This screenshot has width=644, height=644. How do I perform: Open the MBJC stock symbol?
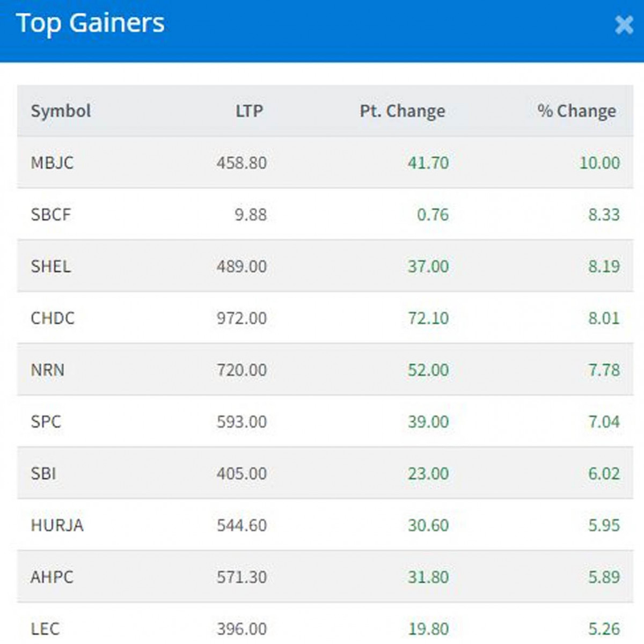(x=52, y=163)
